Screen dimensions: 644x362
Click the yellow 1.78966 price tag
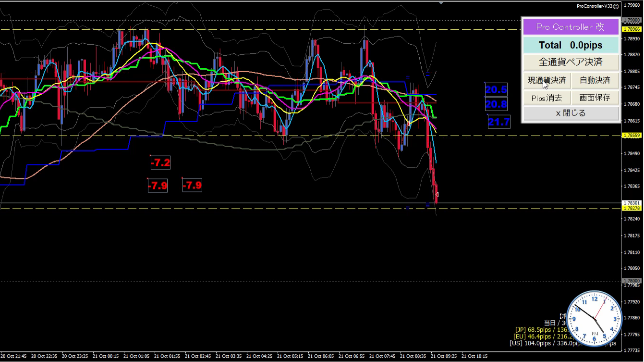pos(631,29)
